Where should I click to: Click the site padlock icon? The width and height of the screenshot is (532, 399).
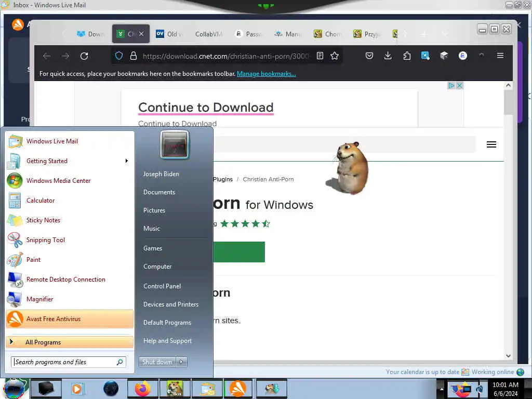pos(134,56)
